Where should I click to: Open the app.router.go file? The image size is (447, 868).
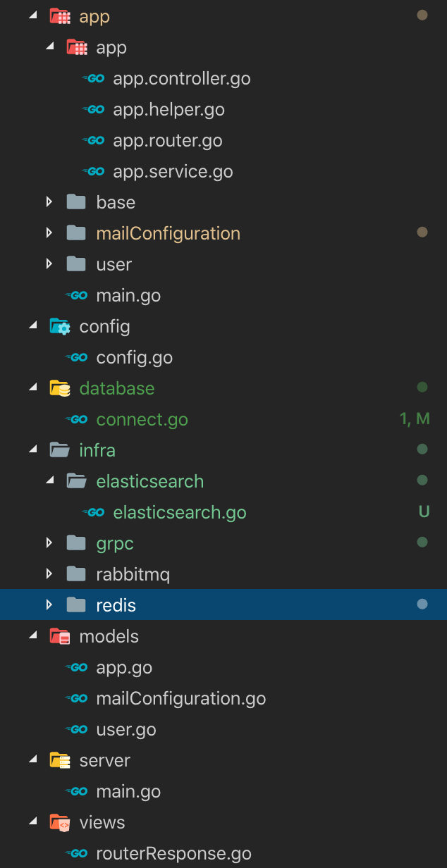click(167, 140)
